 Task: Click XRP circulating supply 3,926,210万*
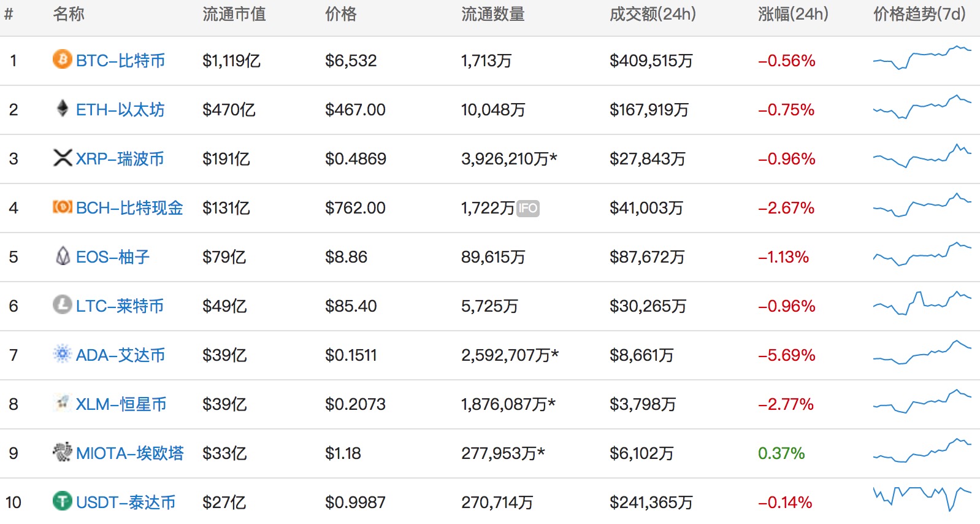pos(509,159)
